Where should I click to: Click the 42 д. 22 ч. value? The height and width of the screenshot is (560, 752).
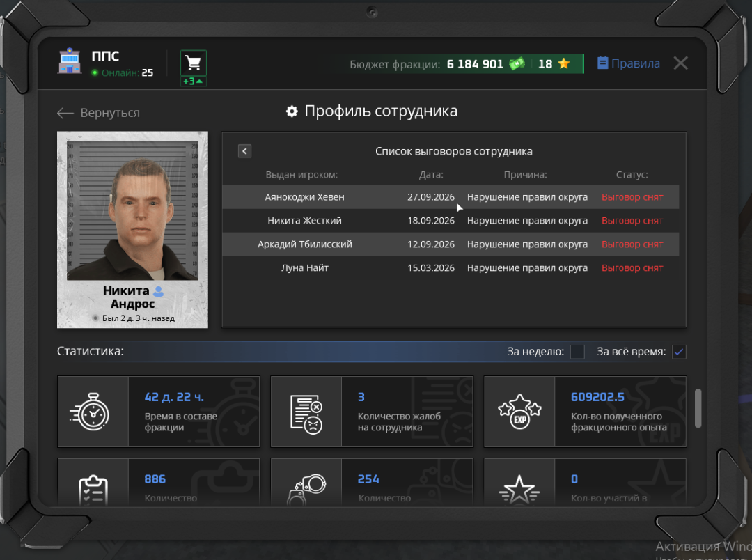click(174, 397)
